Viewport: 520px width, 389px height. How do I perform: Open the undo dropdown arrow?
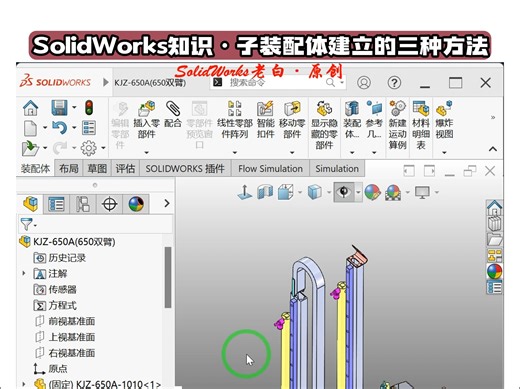(74, 128)
